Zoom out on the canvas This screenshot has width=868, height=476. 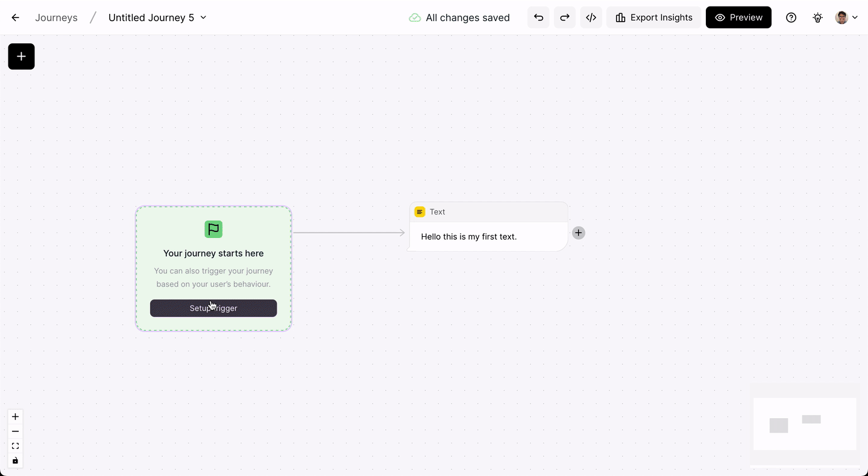click(x=16, y=431)
